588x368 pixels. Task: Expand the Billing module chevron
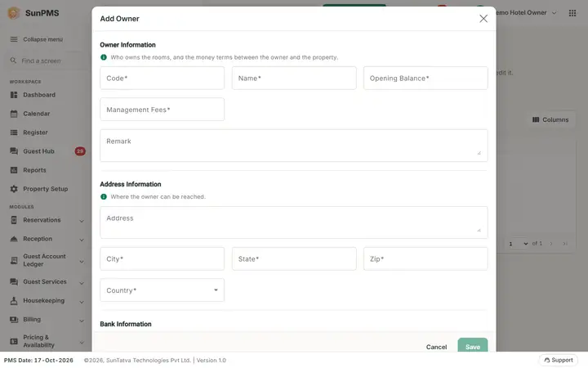coord(82,321)
